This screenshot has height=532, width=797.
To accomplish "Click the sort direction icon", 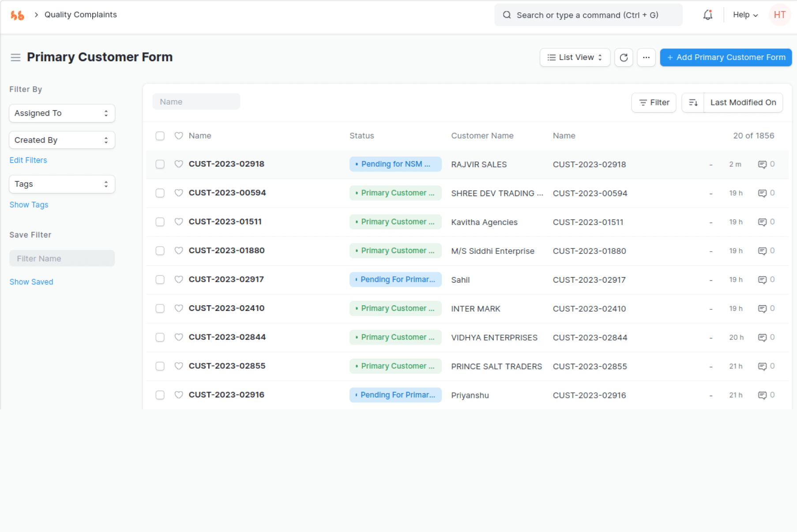I will 693,103.
